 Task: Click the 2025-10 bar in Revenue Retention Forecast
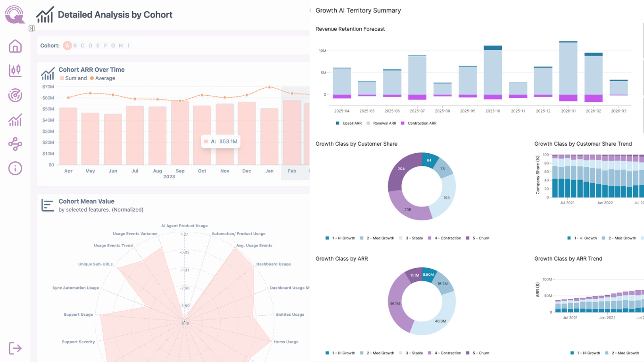point(493,73)
